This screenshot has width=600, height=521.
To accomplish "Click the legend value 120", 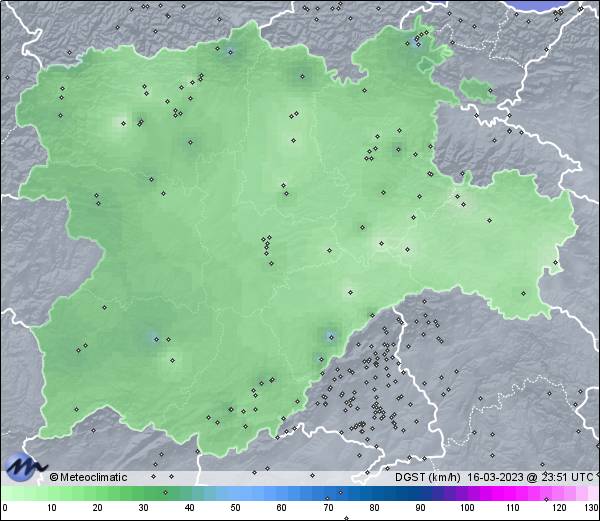I will click(x=559, y=508).
